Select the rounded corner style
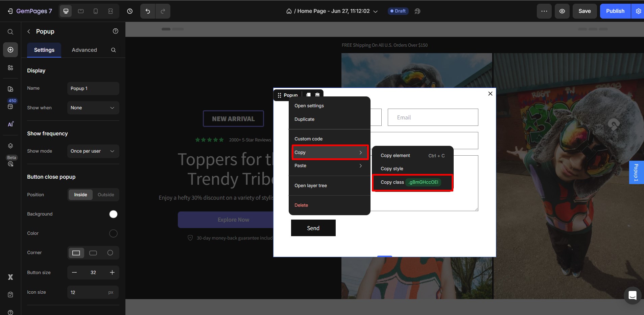The image size is (644, 315). click(93, 253)
